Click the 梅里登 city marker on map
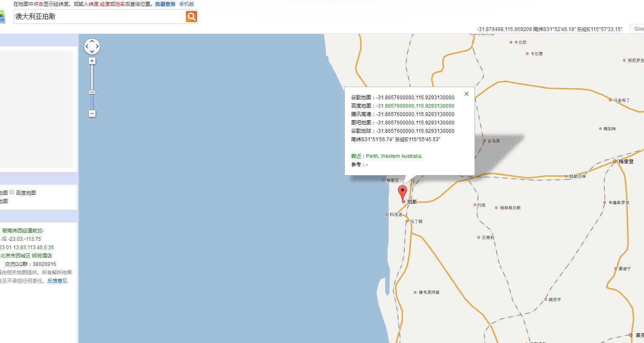Screen dimensions: 644x343 (x=615, y=161)
